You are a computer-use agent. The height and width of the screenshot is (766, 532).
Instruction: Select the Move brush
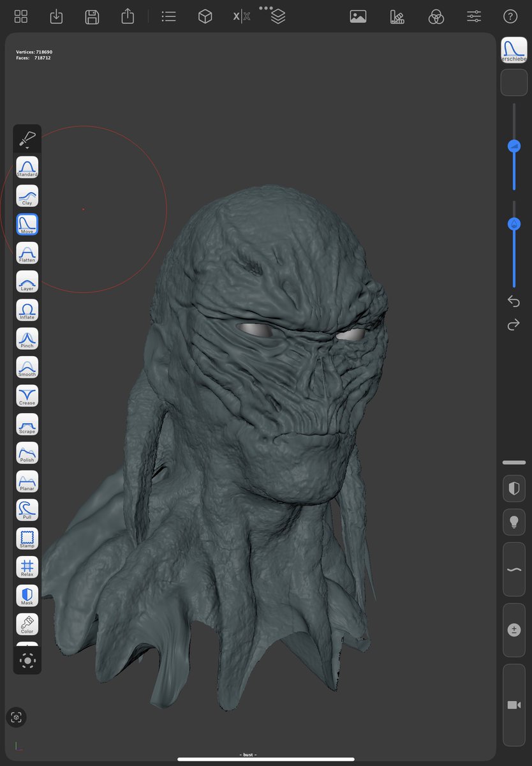pos(27,224)
